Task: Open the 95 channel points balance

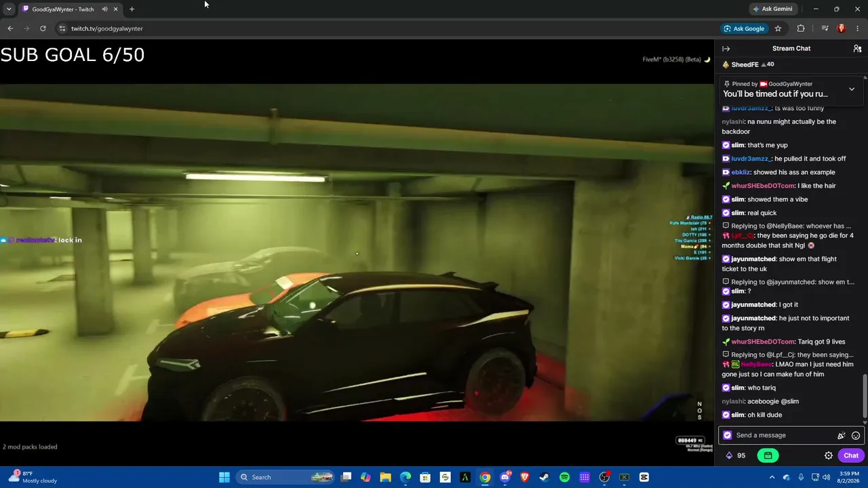Action: point(736,455)
